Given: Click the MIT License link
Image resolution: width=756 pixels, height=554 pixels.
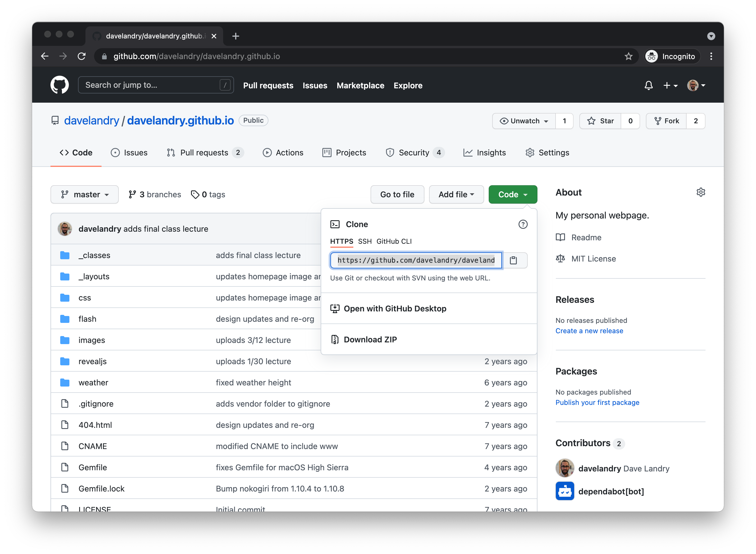Looking at the screenshot, I should click(593, 259).
